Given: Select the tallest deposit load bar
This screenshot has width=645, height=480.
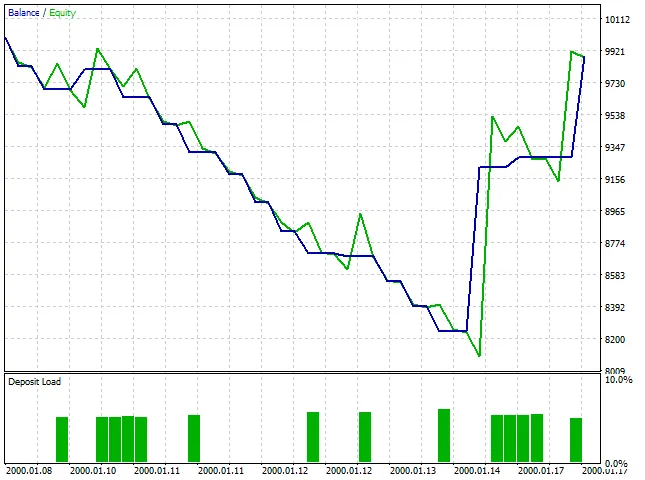Looking at the screenshot, I should coord(444,435).
